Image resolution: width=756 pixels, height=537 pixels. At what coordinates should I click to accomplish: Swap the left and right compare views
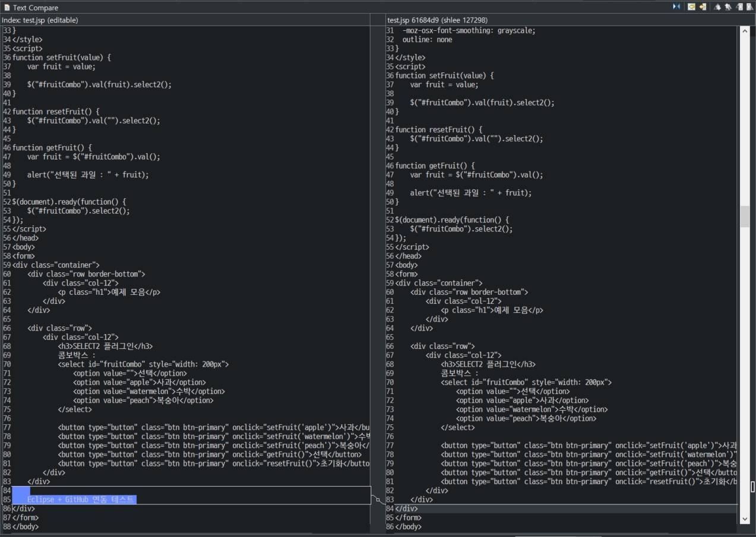676,7
